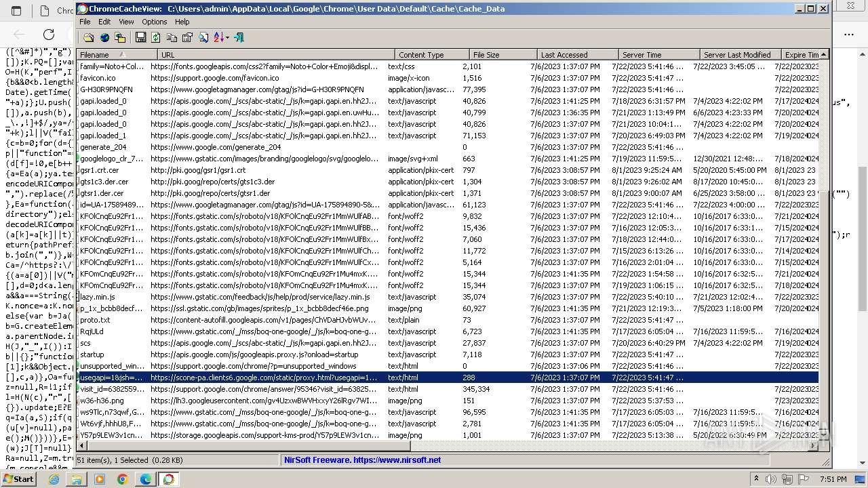Open the File menu
The width and height of the screenshot is (868, 488).
tap(85, 22)
